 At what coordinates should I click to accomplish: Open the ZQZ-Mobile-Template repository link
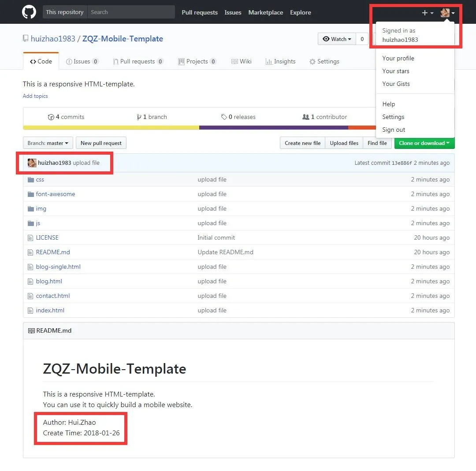pos(123,38)
